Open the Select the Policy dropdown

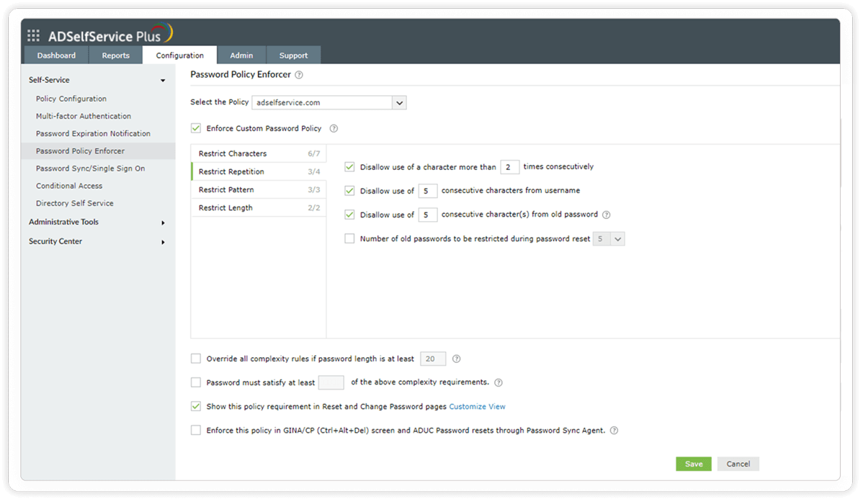329,102
